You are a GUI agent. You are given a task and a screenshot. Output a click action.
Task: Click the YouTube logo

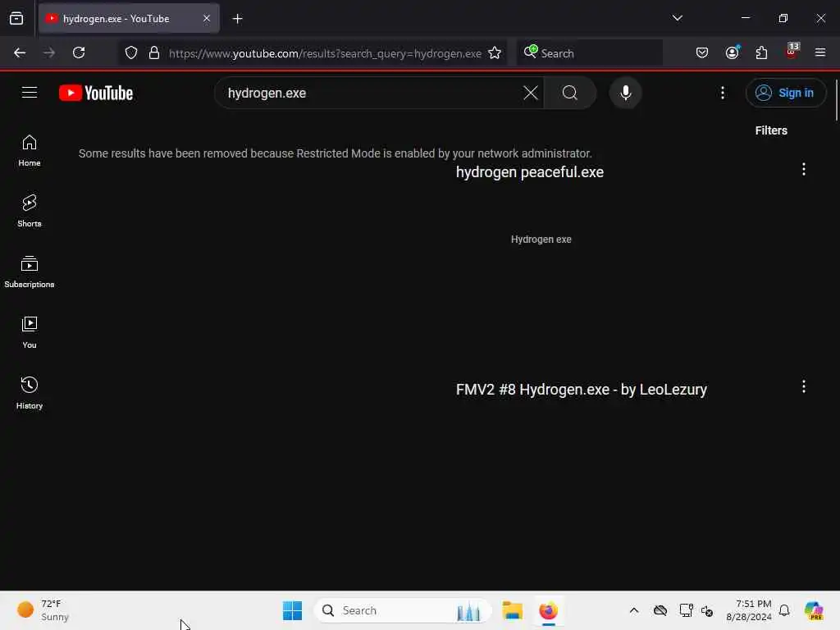pyautogui.click(x=96, y=94)
